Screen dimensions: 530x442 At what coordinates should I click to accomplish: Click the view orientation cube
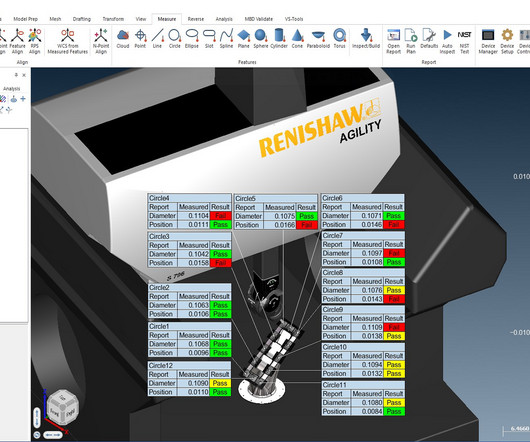coord(63,408)
